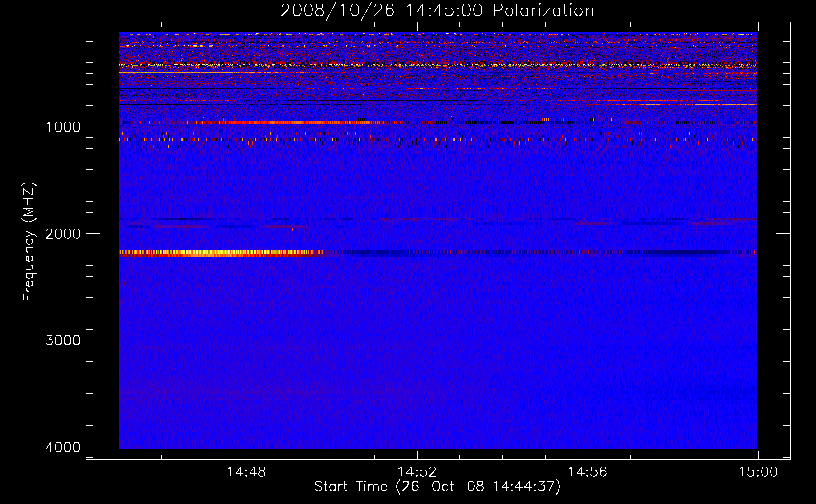Viewport: 816px width, 504px height.
Task: Click the bright yellow emission band near 2200 MHz
Action: (x=219, y=253)
